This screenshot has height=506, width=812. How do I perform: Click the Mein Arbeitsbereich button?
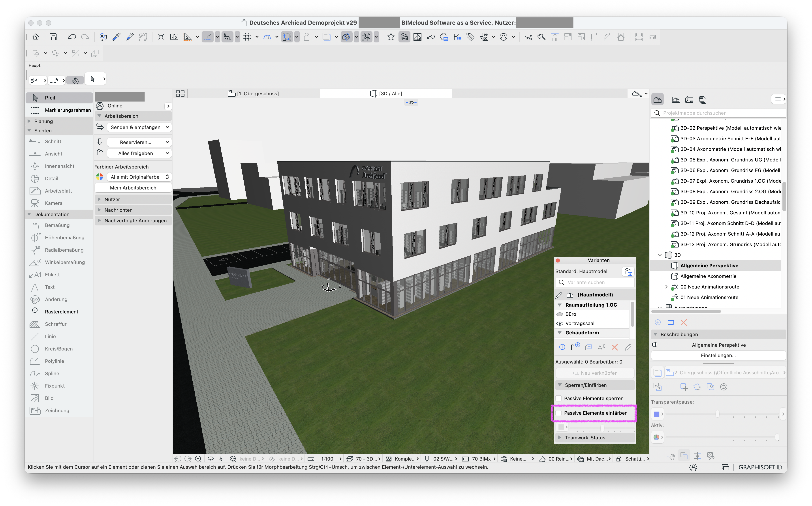point(133,188)
